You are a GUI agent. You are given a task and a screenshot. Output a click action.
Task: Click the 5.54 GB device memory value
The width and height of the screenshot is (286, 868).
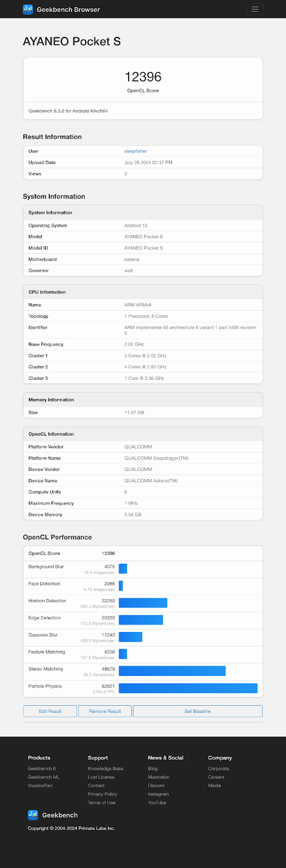tap(133, 515)
